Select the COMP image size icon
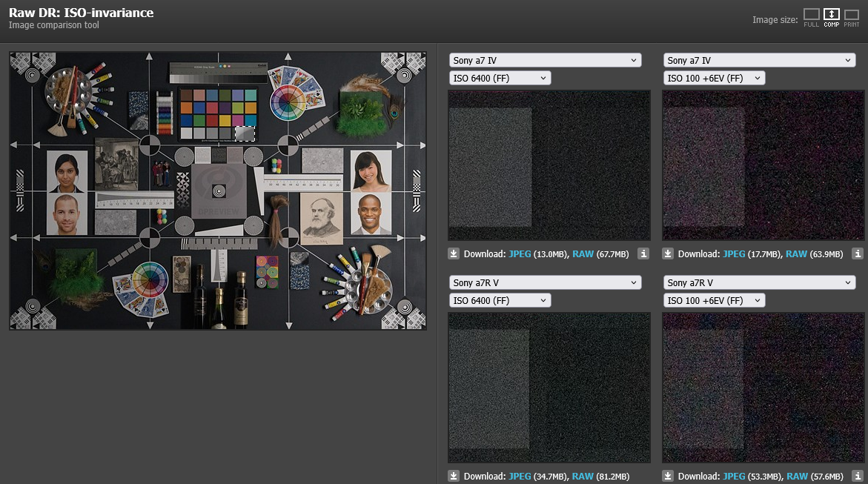This screenshot has height=484, width=868. 831,18
